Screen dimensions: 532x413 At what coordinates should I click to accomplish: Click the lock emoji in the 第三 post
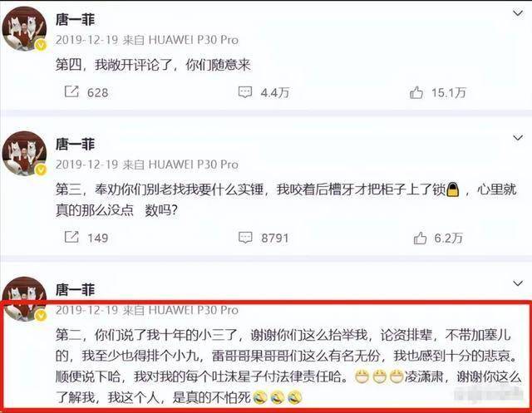[x=452, y=189]
